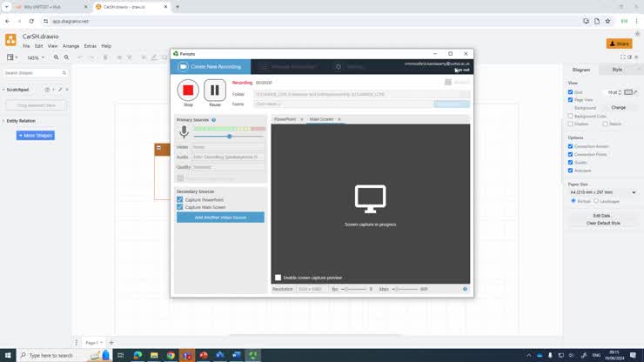Enable screen capture preview checkbox

[278, 278]
